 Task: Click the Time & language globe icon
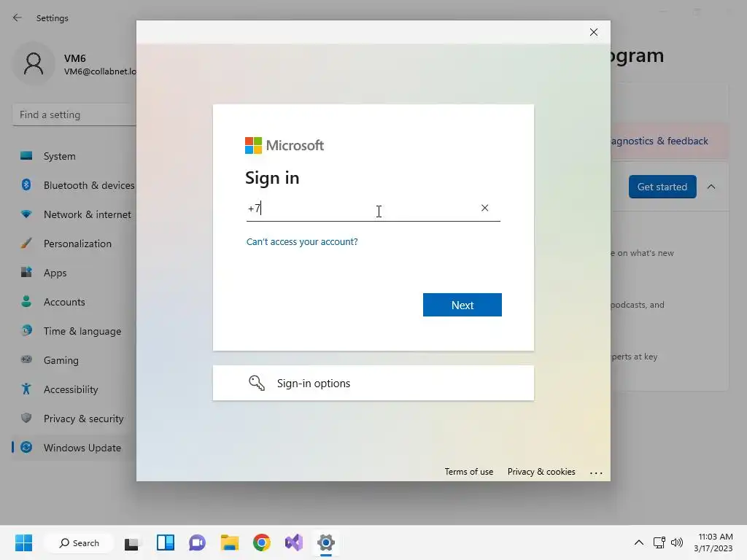point(26,330)
